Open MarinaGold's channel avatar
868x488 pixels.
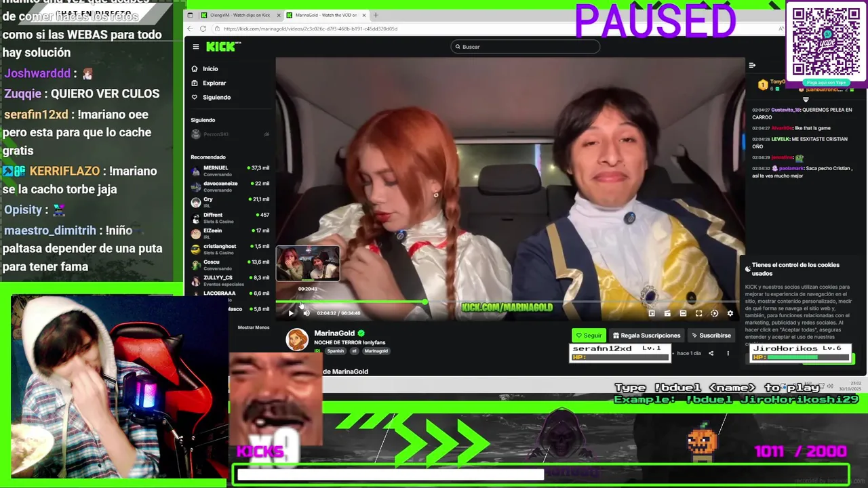(297, 340)
